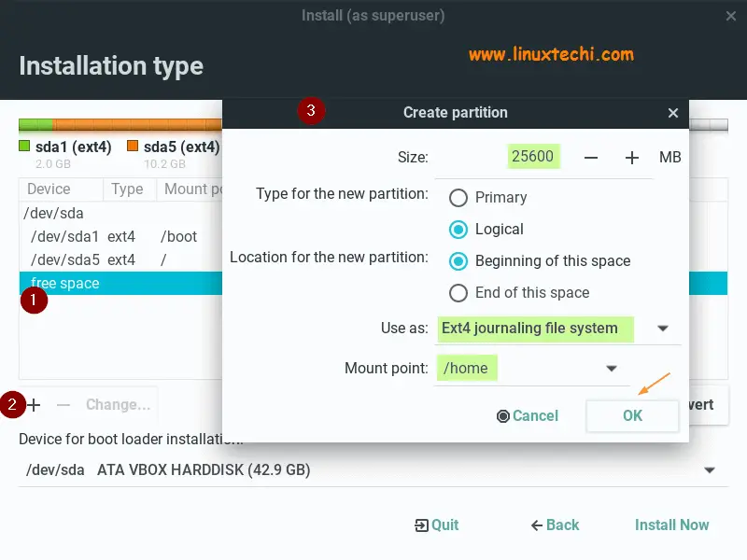Choose End of this space location
747x560 pixels.
click(519, 293)
